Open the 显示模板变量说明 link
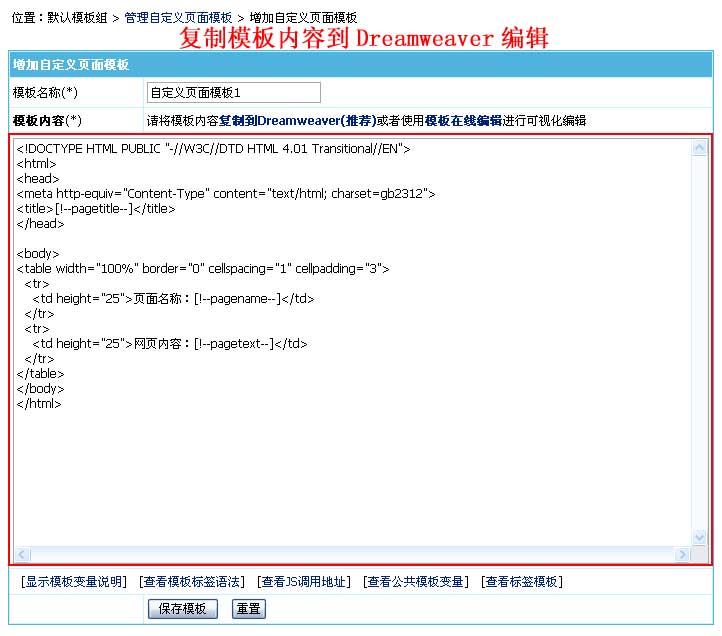Screen dimensions: 722x636 coord(74,582)
